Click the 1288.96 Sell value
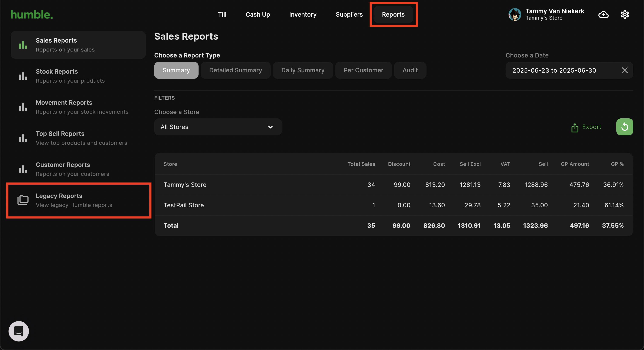Image resolution: width=644 pixels, height=350 pixels. [x=536, y=185]
